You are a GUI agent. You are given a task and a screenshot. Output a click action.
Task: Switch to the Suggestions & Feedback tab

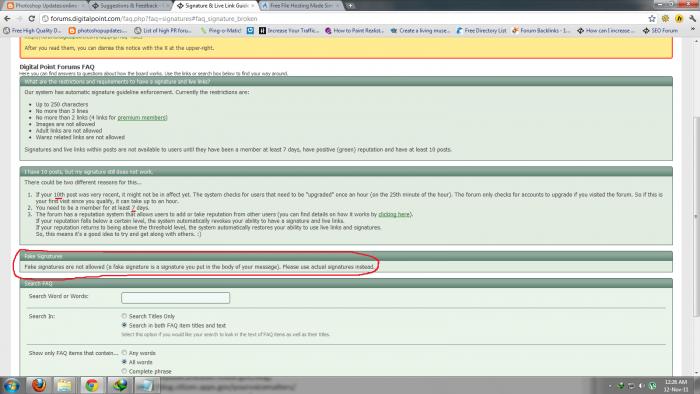(128, 6)
